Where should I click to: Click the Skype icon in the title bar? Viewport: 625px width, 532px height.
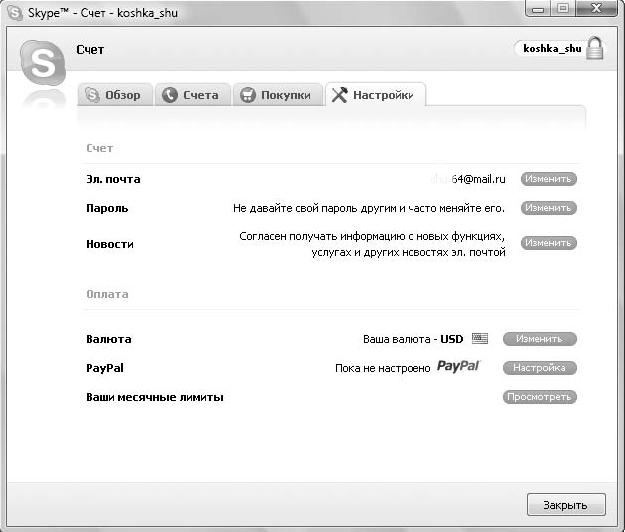pos(14,10)
